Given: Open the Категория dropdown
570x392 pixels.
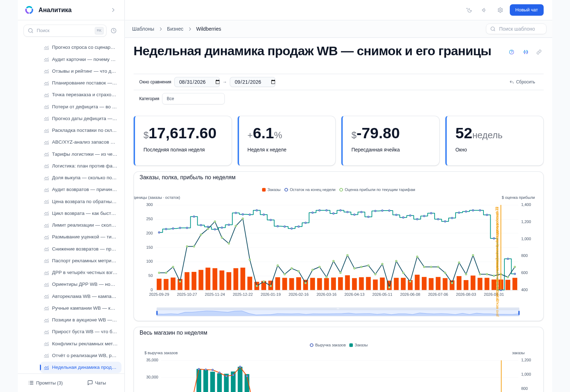Looking at the screenshot, I should click(193, 99).
